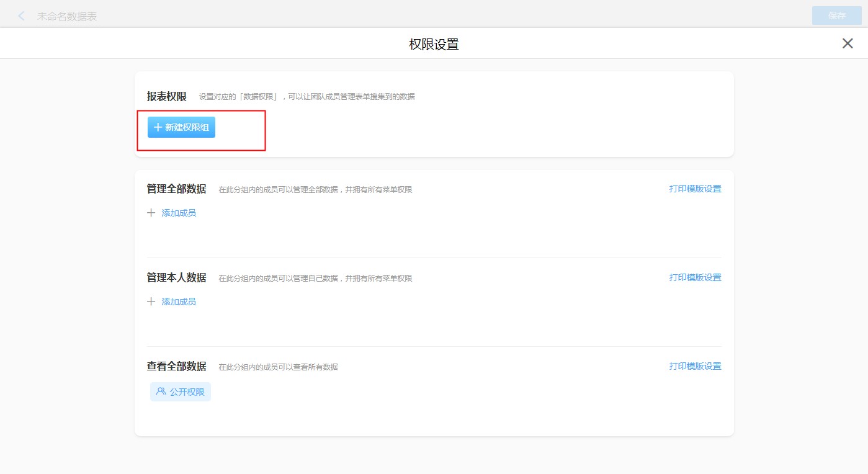
Task: Click the plus icon in 新建权限组 button
Action: point(158,127)
